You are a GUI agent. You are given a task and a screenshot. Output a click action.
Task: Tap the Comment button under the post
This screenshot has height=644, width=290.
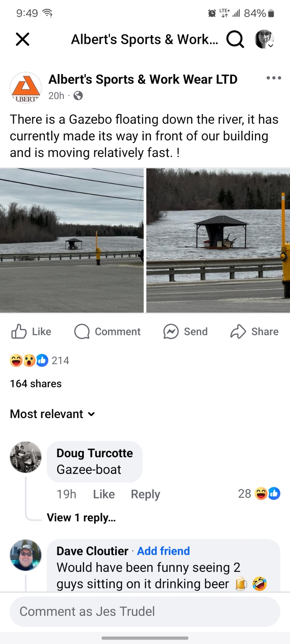click(107, 331)
